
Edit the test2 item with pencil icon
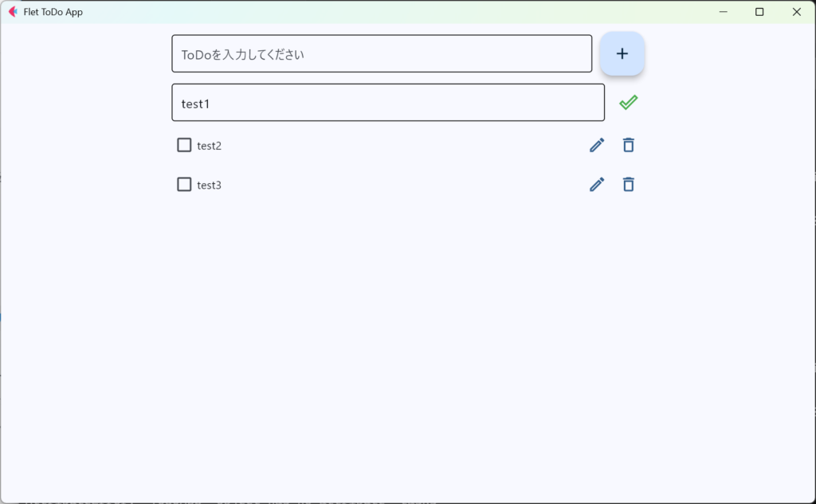pos(597,145)
